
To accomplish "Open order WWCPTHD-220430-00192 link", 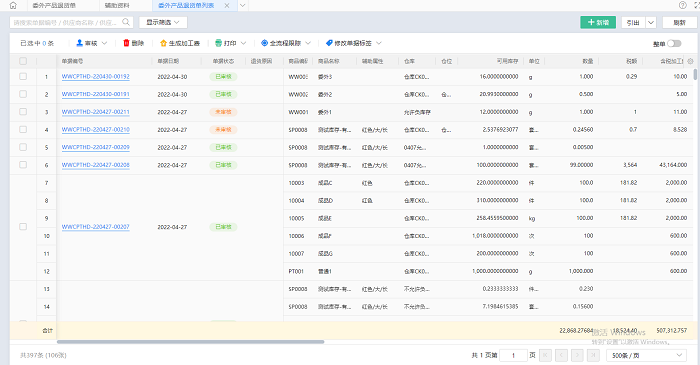I will (x=96, y=76).
